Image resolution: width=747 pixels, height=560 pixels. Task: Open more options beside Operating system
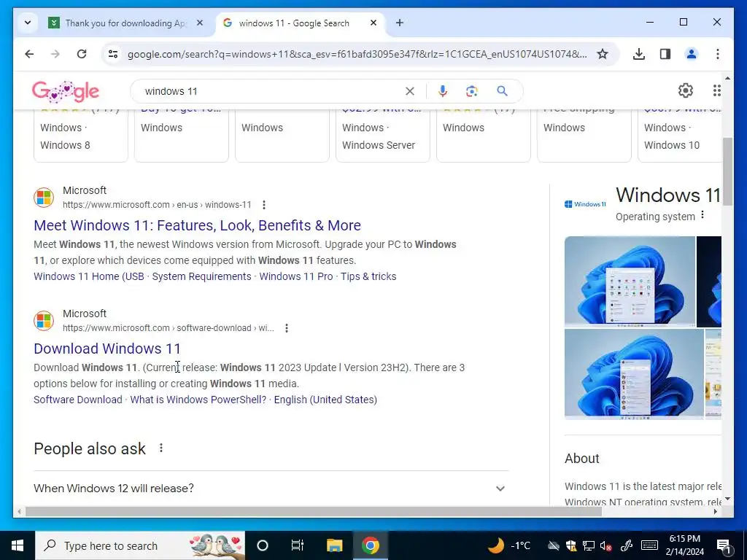point(703,215)
